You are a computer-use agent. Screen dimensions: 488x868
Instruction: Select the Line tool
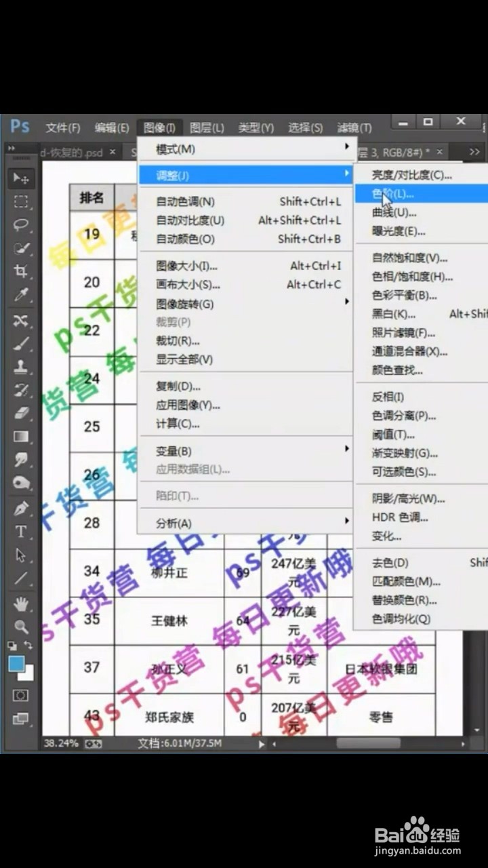point(21,578)
